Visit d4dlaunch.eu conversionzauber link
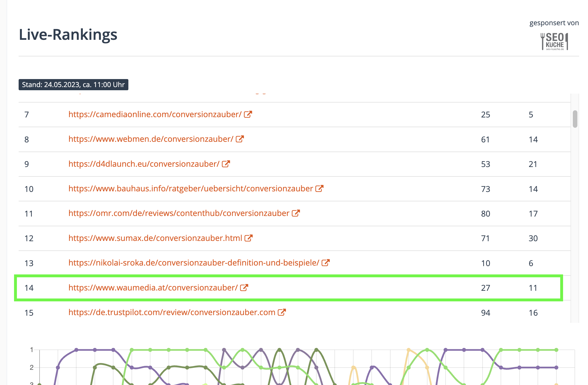 (x=144, y=164)
